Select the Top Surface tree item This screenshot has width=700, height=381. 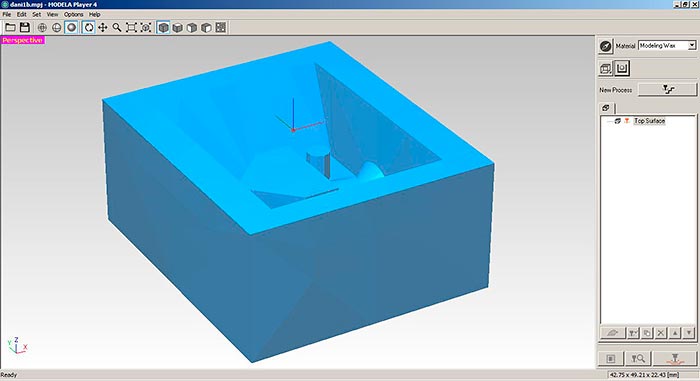coord(650,121)
